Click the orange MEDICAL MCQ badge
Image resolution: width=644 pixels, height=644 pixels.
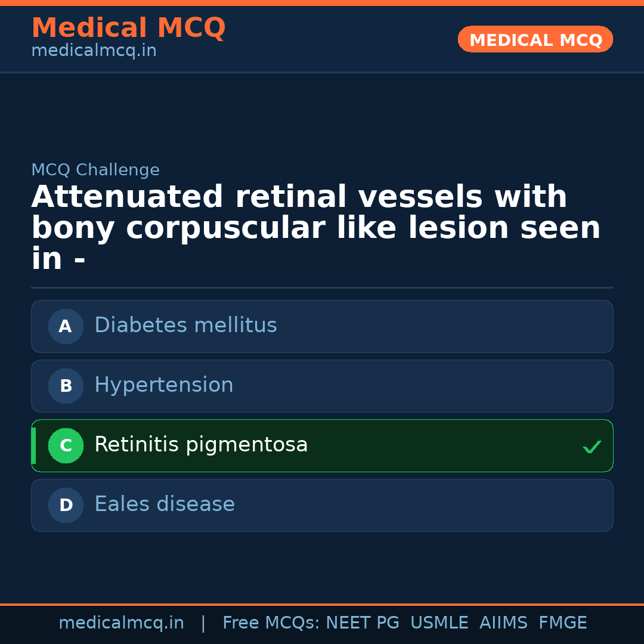pos(535,39)
